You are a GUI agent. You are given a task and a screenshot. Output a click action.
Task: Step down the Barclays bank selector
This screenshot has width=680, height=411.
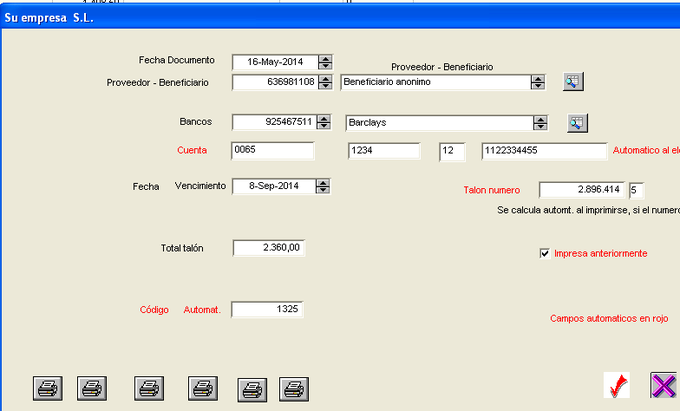point(540,127)
